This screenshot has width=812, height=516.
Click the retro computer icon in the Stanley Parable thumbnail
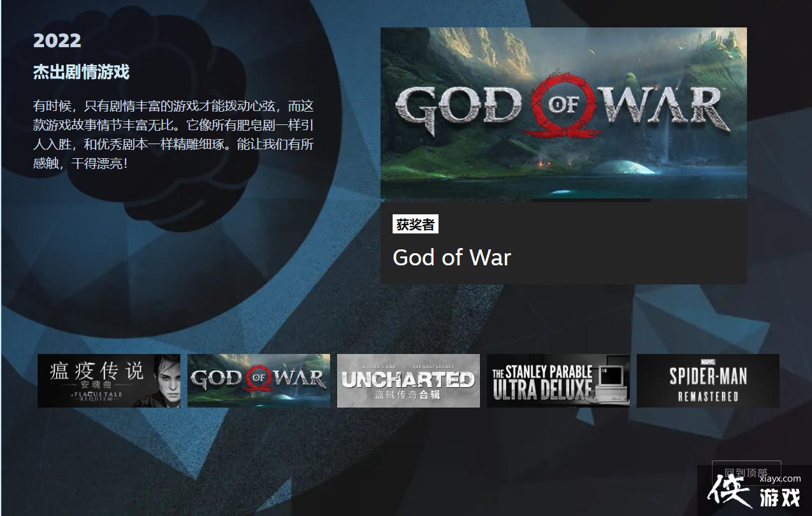610,378
